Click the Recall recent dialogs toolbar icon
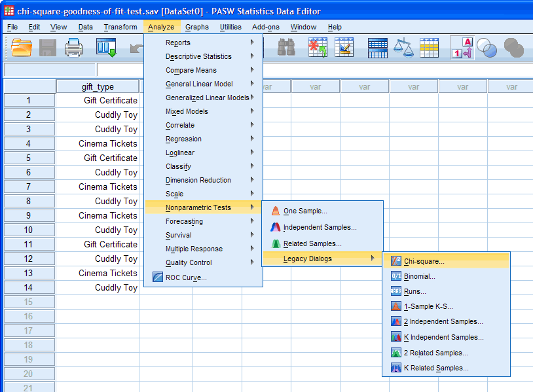The image size is (533, 392). point(106,47)
